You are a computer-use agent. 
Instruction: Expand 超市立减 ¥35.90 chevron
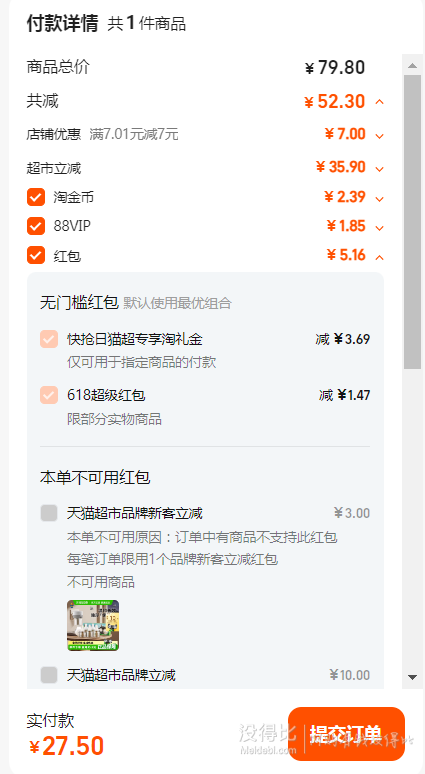tap(379, 169)
